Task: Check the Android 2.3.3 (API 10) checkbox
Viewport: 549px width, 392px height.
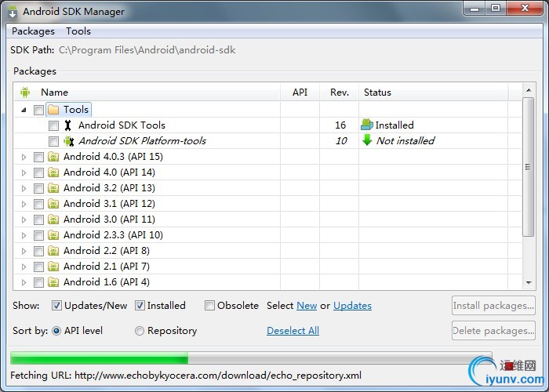Action: [38, 235]
